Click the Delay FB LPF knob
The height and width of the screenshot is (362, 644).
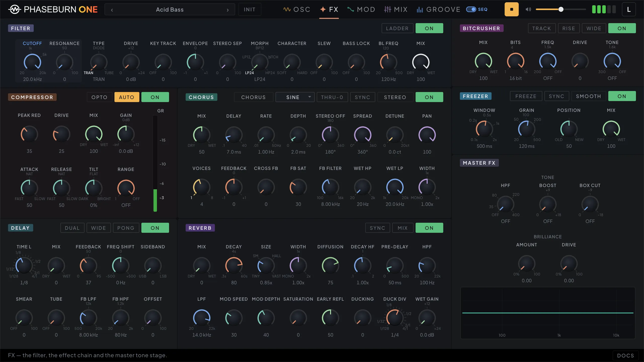point(89,318)
